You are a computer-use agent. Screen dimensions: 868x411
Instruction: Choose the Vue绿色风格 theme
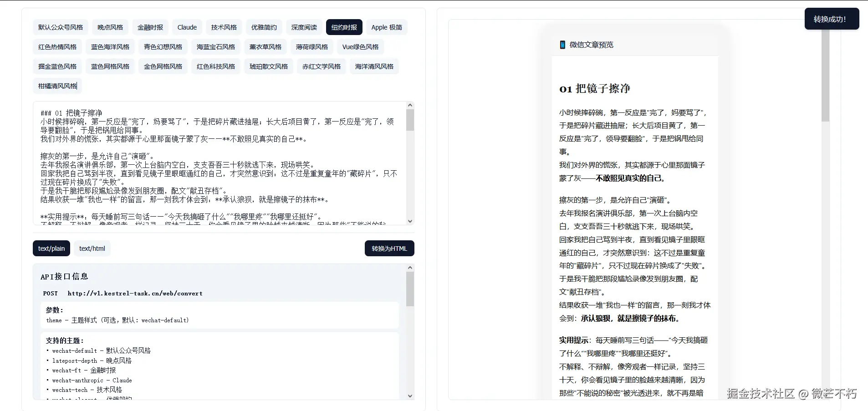[x=360, y=47]
